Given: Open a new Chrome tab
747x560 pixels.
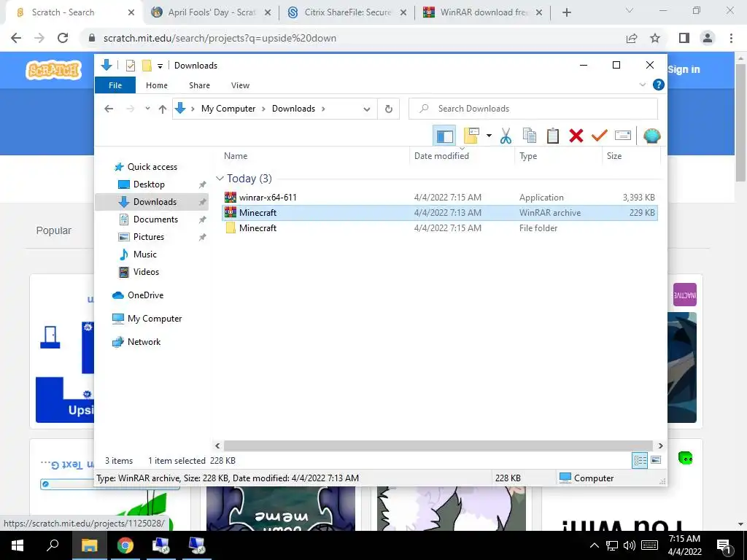Looking at the screenshot, I should pos(566,13).
